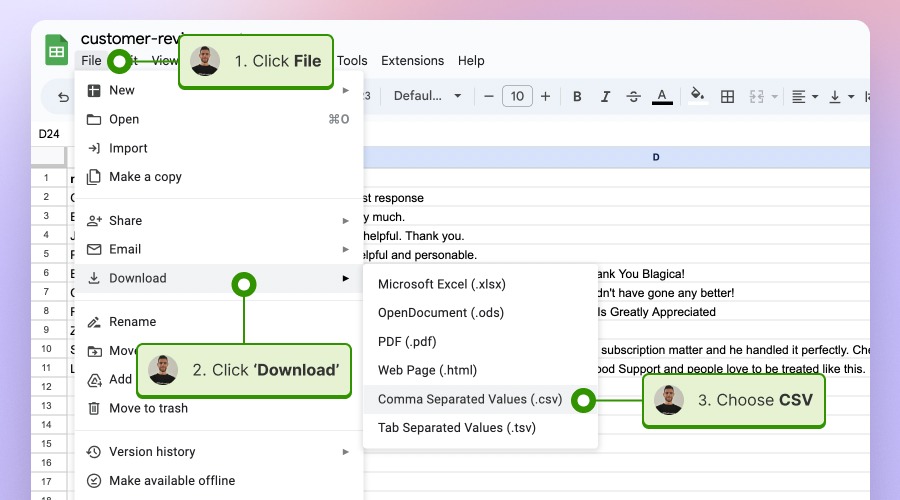Select the Name box showing D24
Screen dimensions: 900x500
coord(50,133)
